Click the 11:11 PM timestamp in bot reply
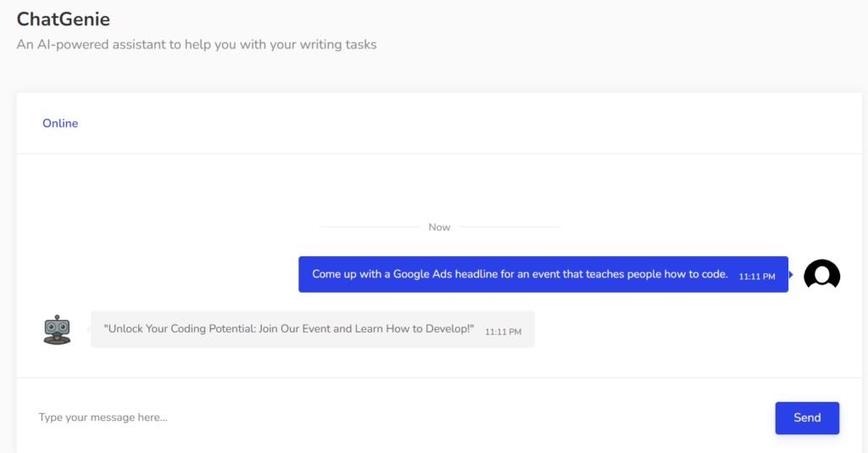The image size is (868, 453). pyautogui.click(x=503, y=332)
